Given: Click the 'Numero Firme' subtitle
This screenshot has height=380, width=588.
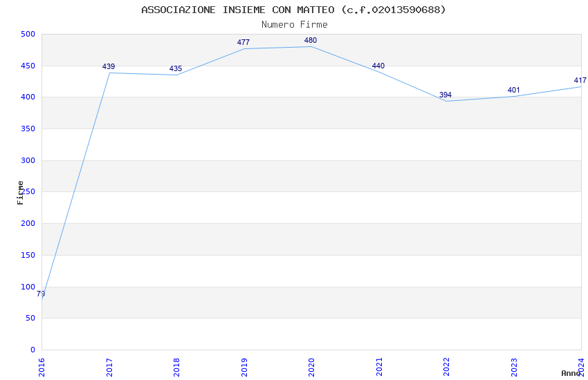Looking at the screenshot, I should pos(295,25).
